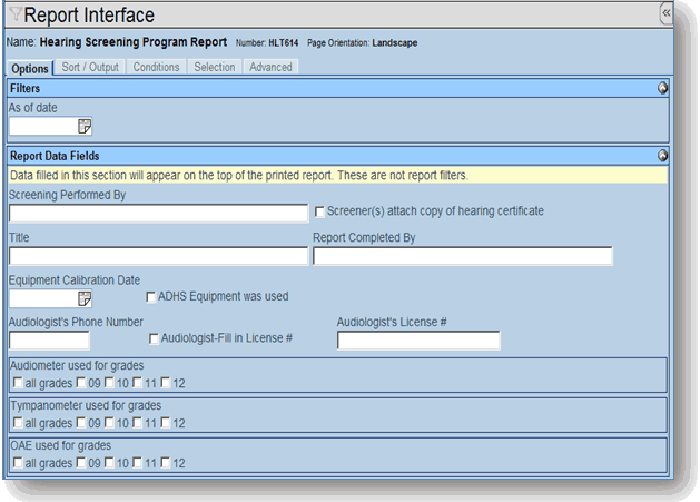This screenshot has width=700, height=502.
Task: Check all grades under Audiometer used
Action: [18, 382]
